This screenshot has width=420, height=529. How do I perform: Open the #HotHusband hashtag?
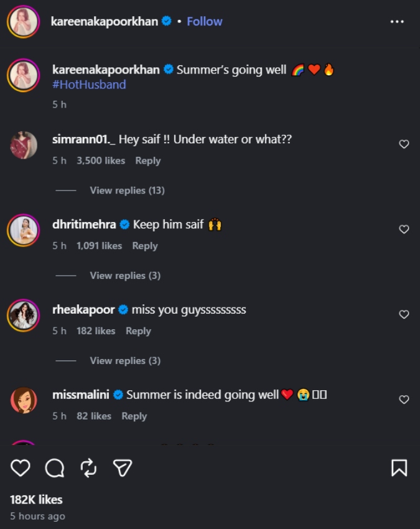pos(89,85)
